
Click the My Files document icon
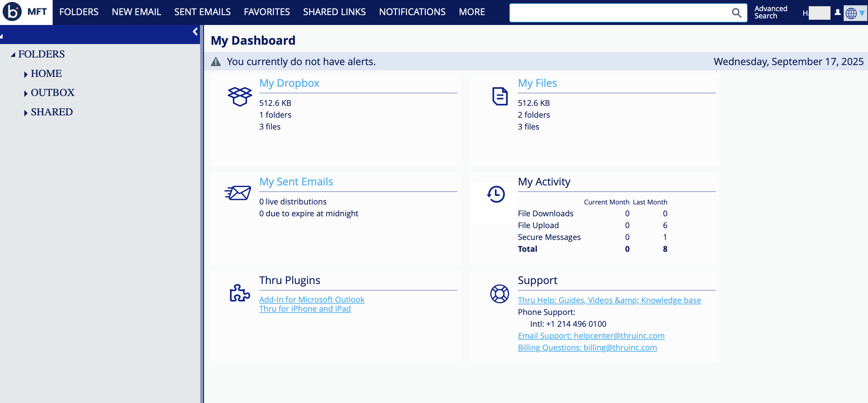[499, 97]
